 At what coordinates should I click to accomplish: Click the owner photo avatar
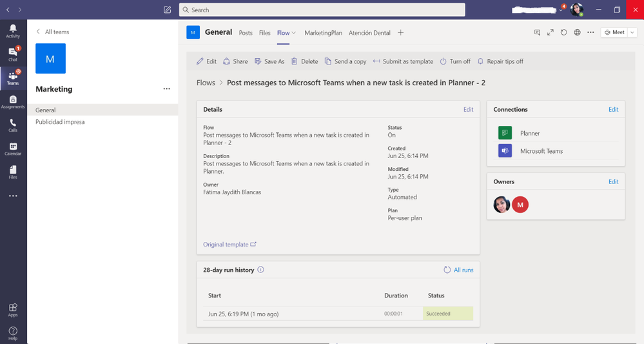coord(502,205)
